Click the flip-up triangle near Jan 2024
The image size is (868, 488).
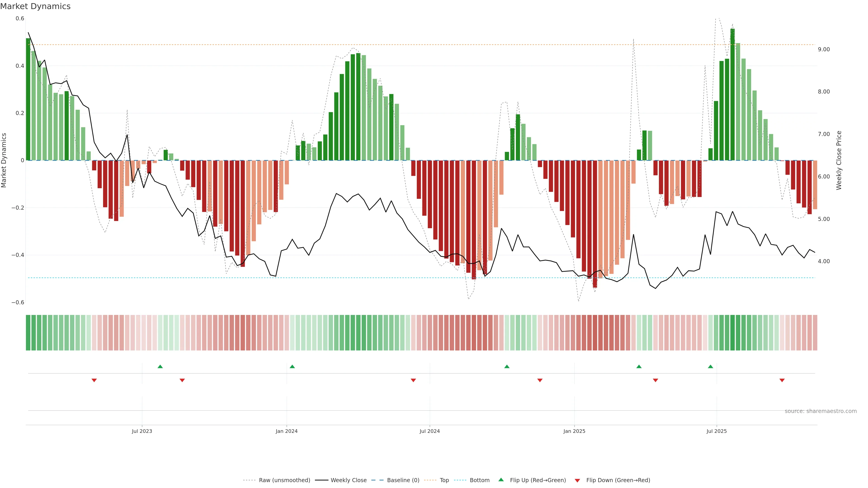pyautogui.click(x=292, y=366)
